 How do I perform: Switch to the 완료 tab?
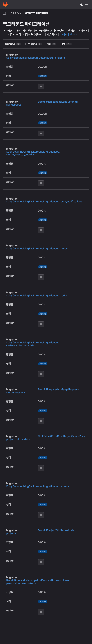[66, 44]
